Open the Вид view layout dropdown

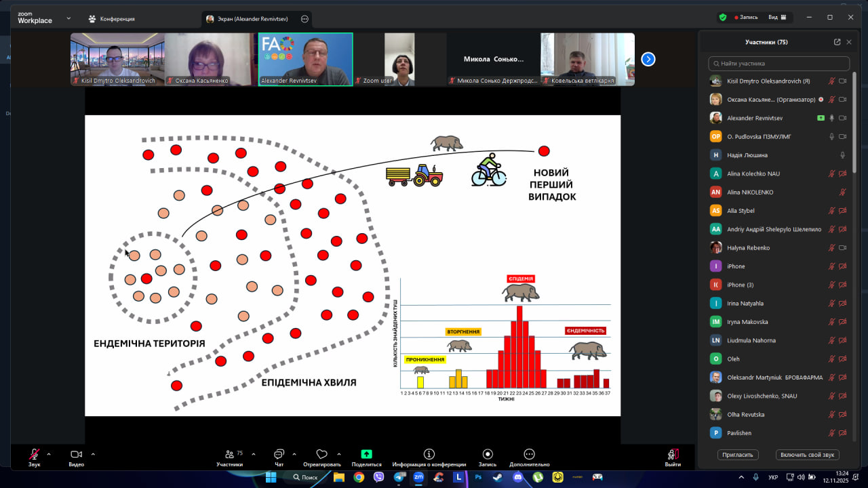[x=777, y=18]
